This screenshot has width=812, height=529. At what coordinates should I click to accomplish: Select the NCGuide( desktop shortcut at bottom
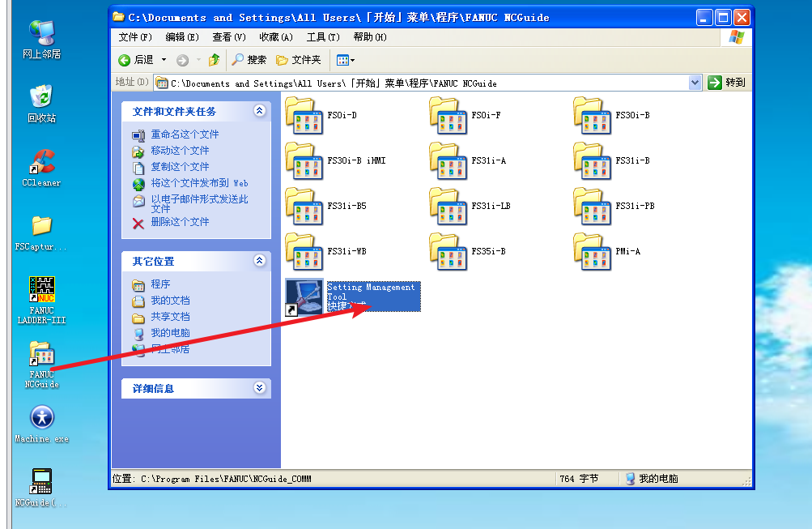[x=41, y=488]
